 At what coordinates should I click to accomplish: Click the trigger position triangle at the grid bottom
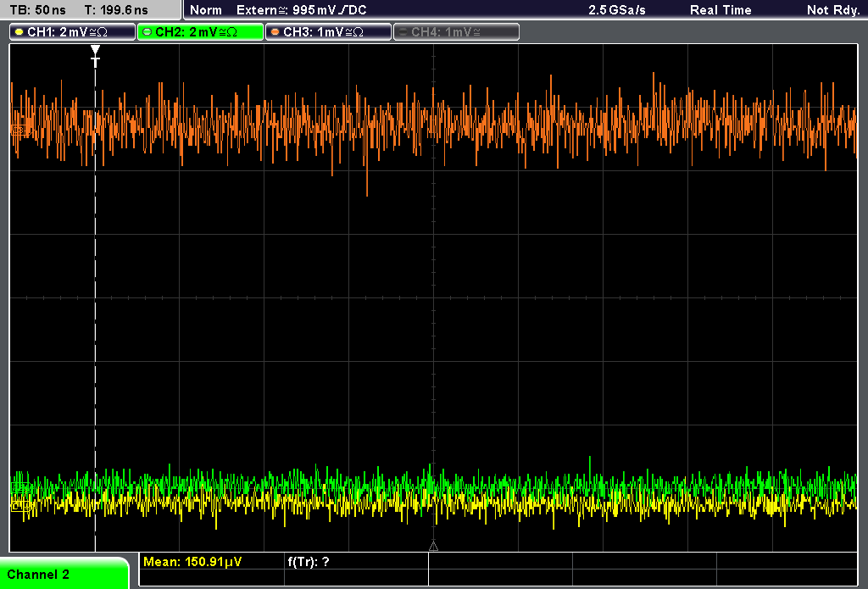click(433, 547)
